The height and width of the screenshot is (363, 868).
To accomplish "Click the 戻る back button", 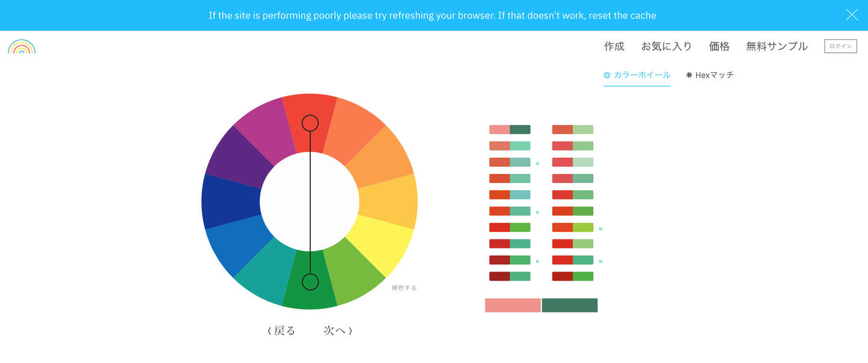I will pos(281,330).
